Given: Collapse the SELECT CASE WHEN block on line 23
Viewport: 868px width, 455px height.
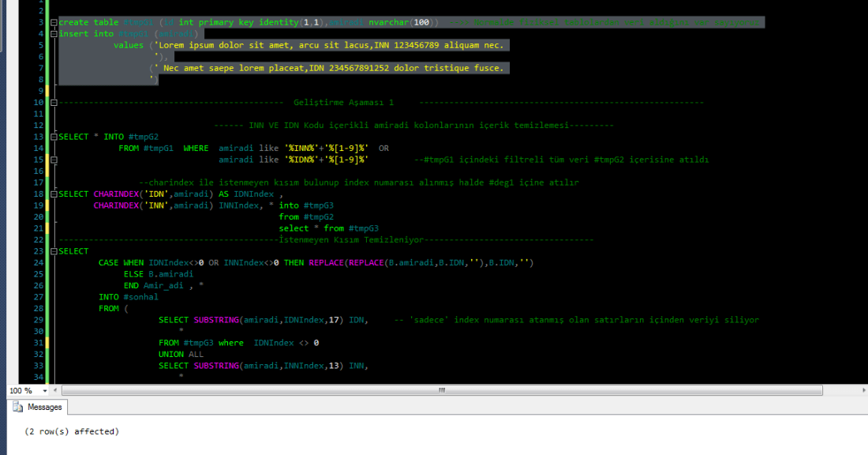Looking at the screenshot, I should (53, 252).
